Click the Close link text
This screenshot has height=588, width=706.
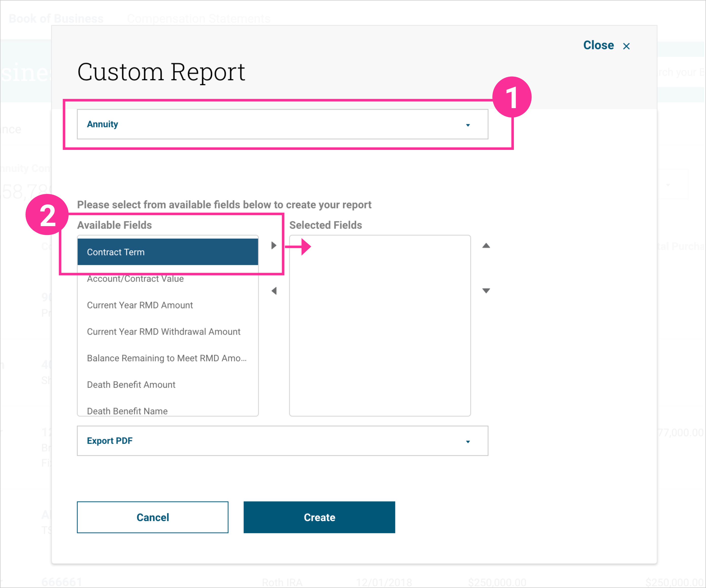(598, 45)
